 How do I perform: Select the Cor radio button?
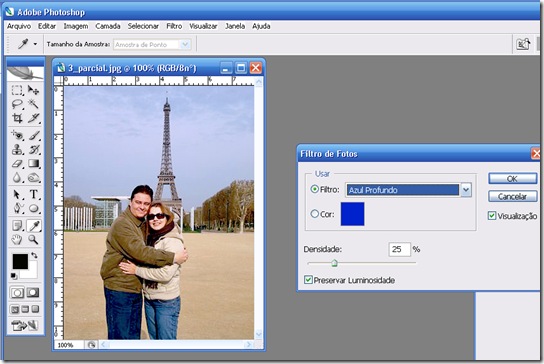pyautogui.click(x=315, y=214)
